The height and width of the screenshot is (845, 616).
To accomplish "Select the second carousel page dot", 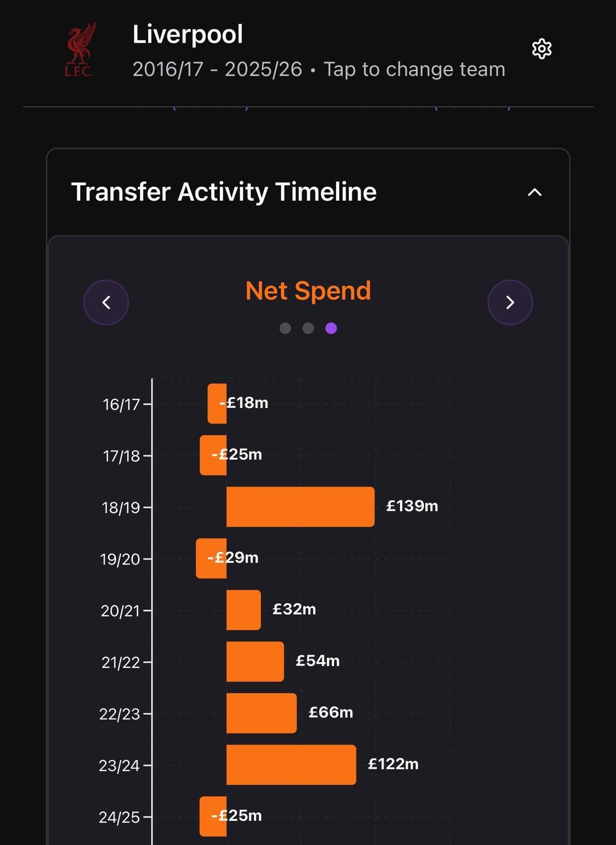I will pyautogui.click(x=308, y=328).
